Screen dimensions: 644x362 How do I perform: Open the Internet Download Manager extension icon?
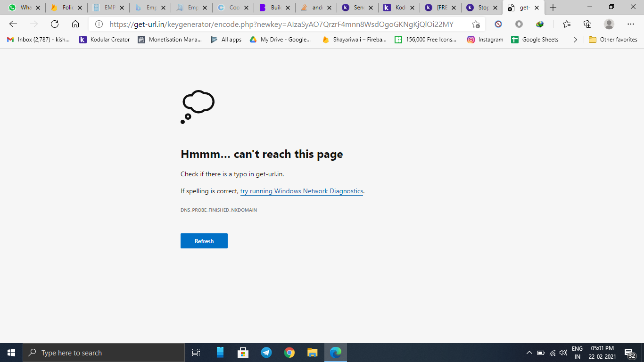point(540,24)
